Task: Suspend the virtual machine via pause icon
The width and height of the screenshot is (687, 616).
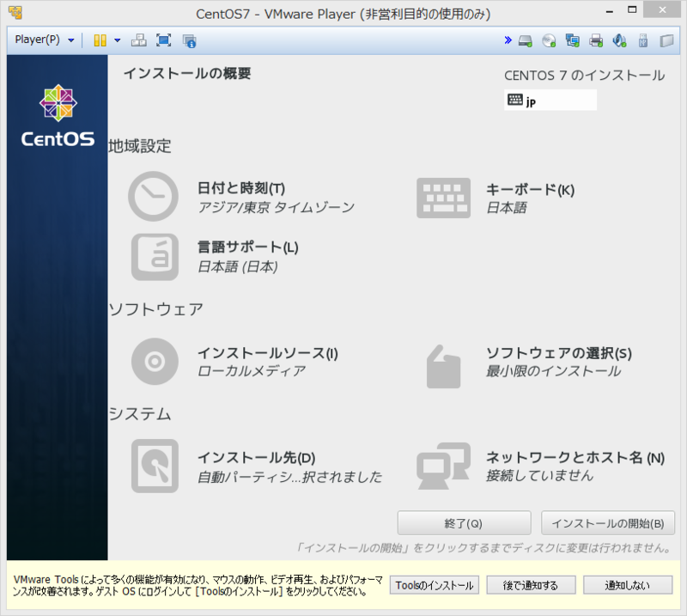Action: [100, 40]
